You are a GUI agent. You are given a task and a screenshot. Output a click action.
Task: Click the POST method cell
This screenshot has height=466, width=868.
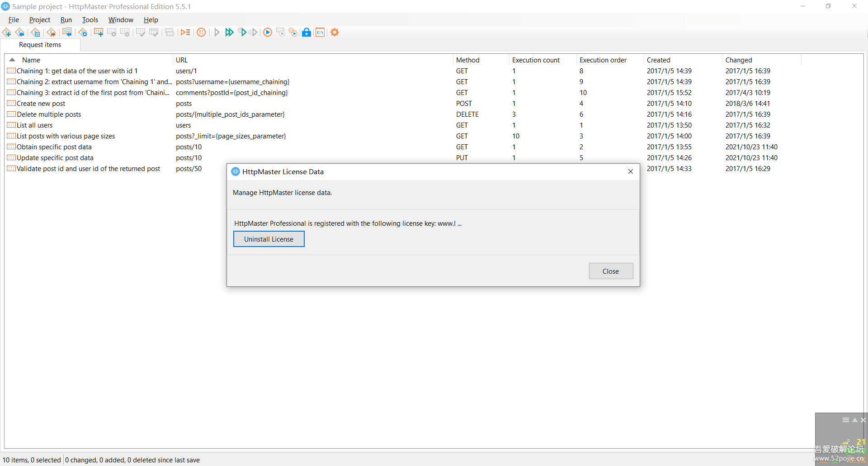click(x=464, y=104)
